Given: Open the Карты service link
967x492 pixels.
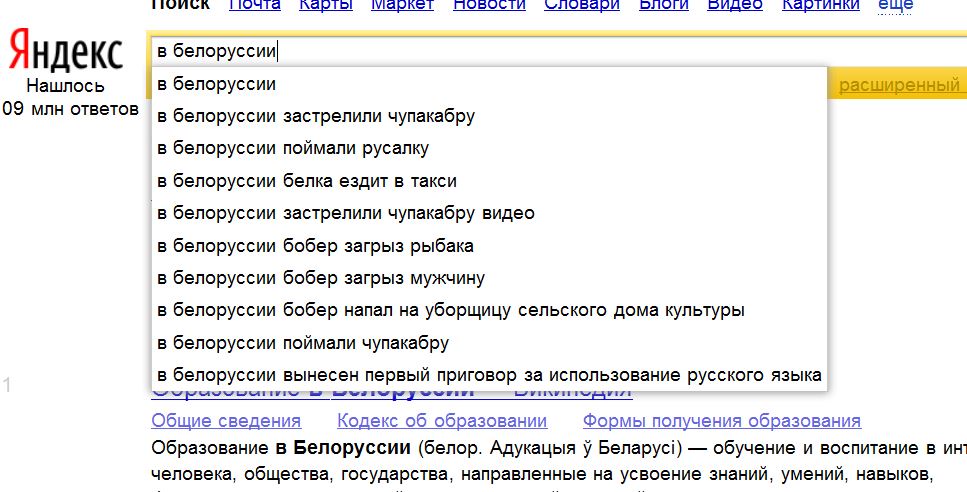Looking at the screenshot, I should (326, 5).
